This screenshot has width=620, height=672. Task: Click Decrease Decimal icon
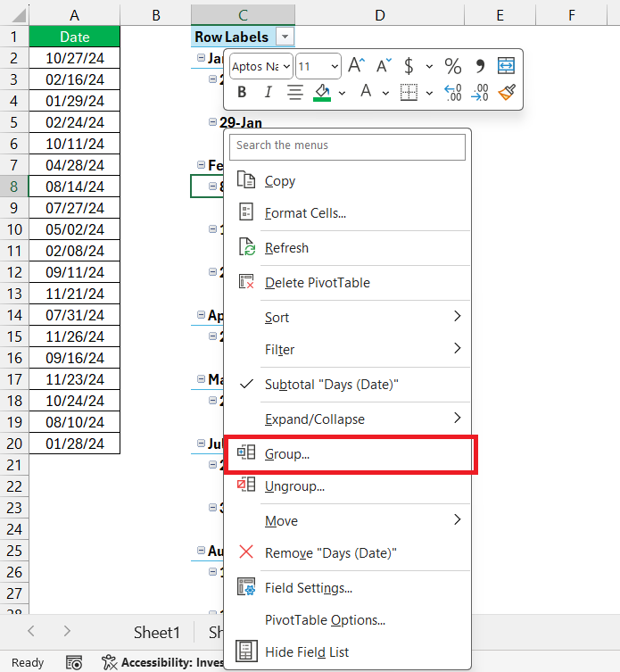[x=479, y=92]
